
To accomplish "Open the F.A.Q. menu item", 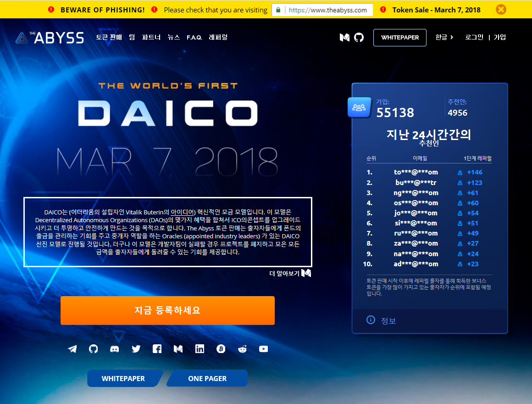I will pyautogui.click(x=194, y=37).
